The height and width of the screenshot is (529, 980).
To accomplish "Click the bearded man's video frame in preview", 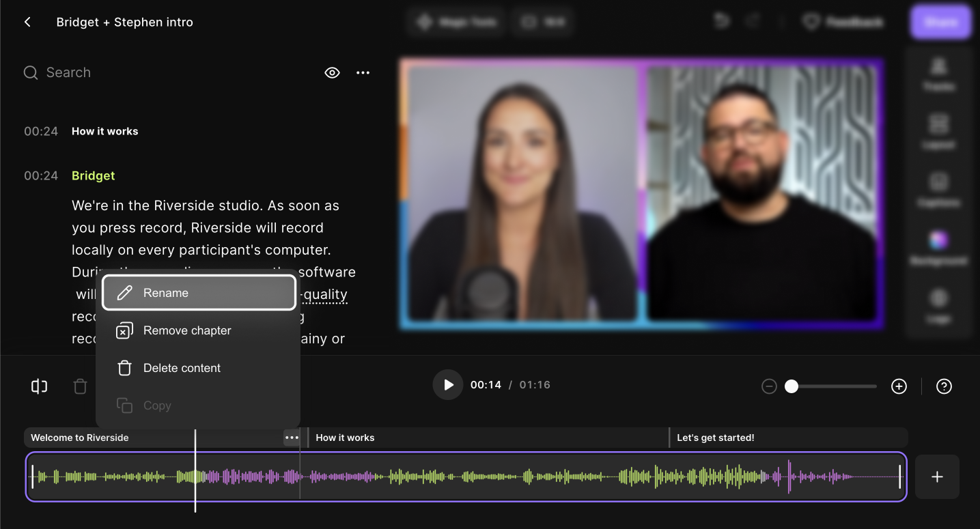I will [761, 193].
